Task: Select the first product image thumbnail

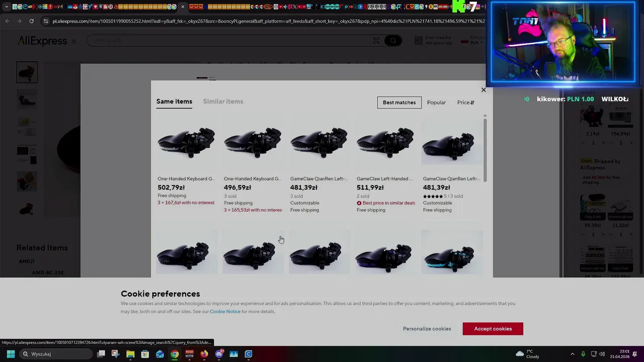Action: (x=27, y=72)
